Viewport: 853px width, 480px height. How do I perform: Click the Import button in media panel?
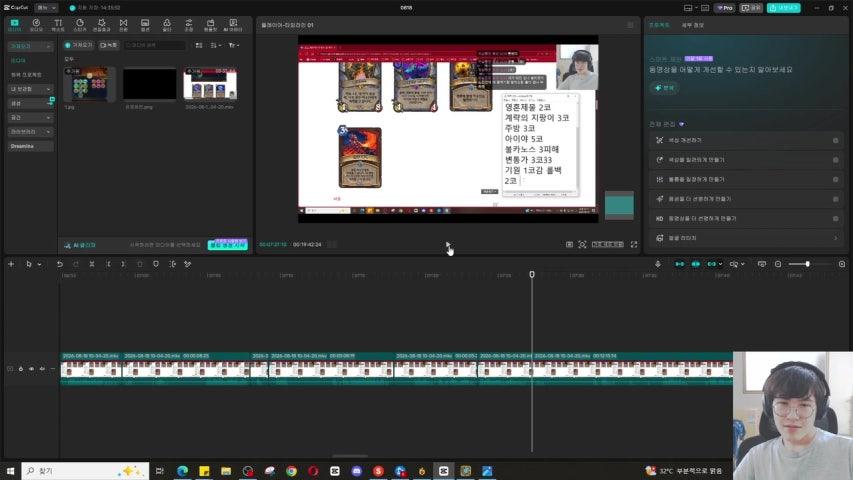coord(79,45)
